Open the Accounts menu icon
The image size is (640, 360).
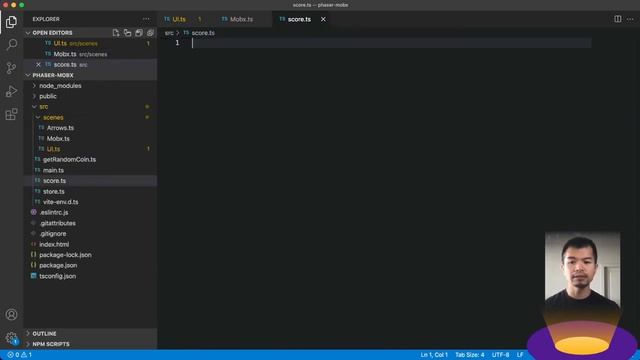(11, 314)
